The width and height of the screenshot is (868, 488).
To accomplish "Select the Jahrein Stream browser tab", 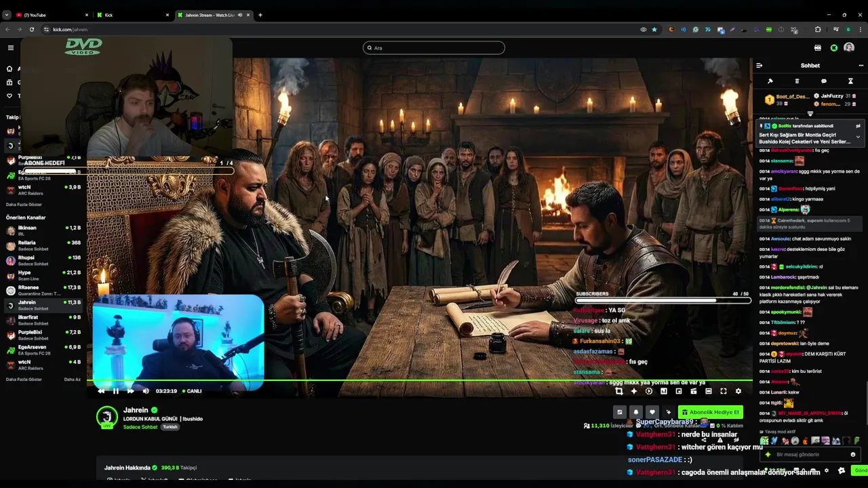I will pyautogui.click(x=213, y=15).
